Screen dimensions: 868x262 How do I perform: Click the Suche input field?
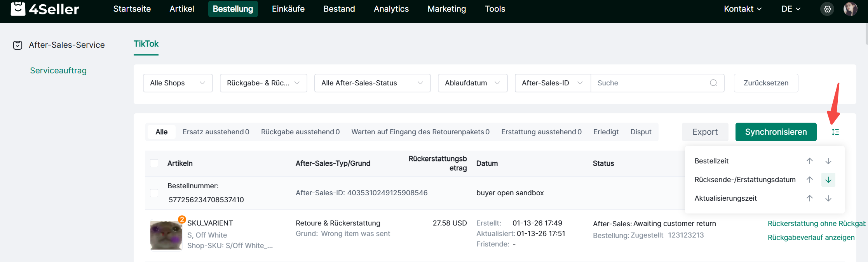tap(651, 83)
